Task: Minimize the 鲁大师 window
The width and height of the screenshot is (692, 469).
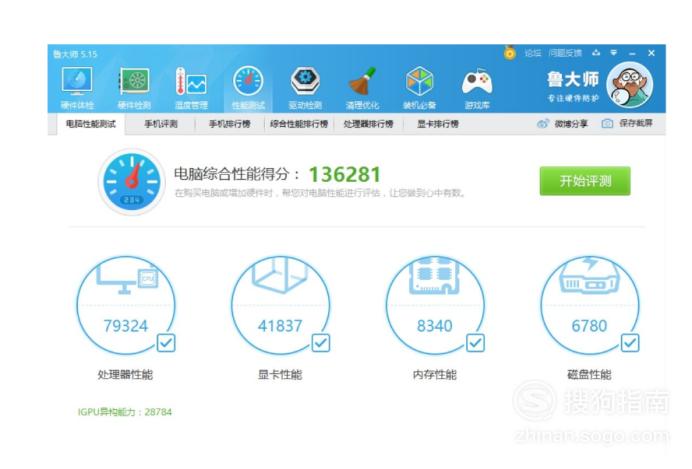Action: pos(632,53)
